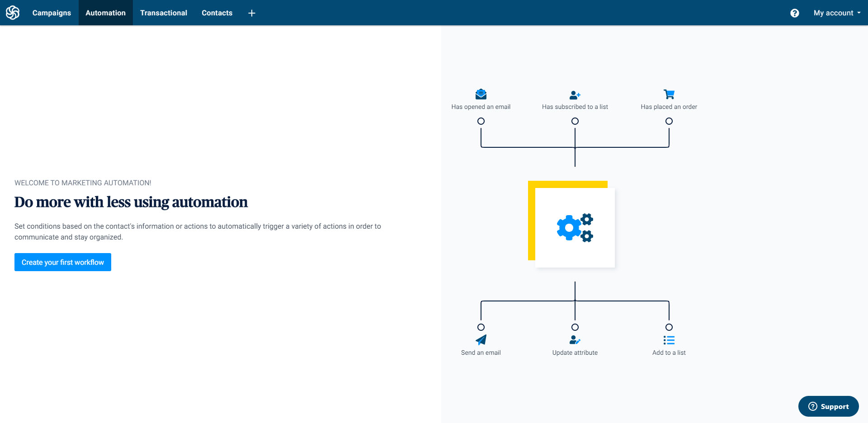Click the add to list icon
The width and height of the screenshot is (868, 423).
click(669, 340)
